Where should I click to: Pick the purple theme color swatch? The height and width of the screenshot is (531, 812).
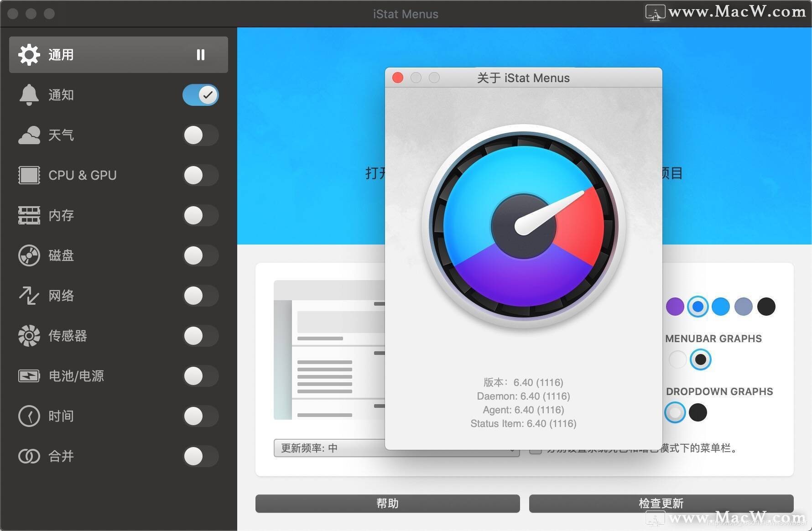[x=675, y=307]
